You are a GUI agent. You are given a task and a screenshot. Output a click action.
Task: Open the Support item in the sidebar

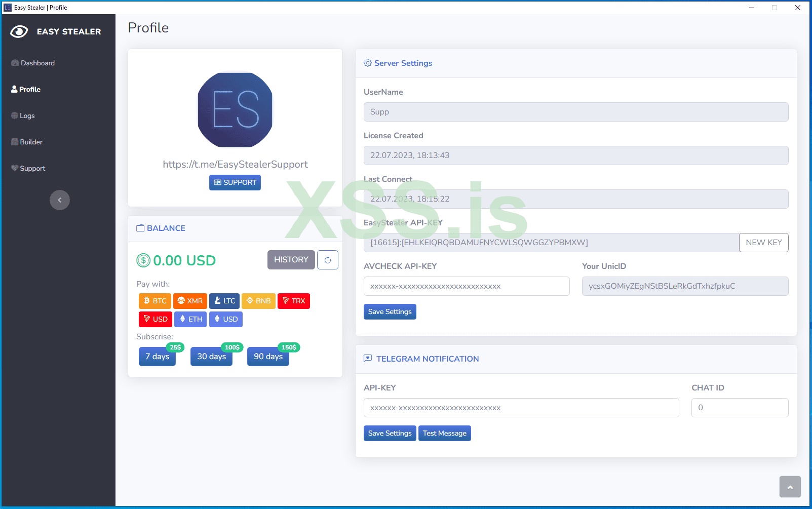tap(28, 168)
